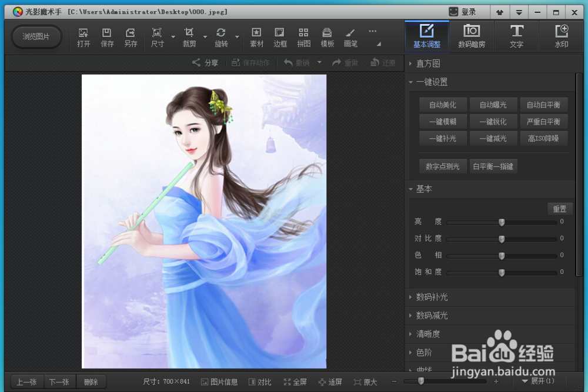Click 白平衡一指键 button
Viewport: 588px width, 392px height.
point(493,166)
